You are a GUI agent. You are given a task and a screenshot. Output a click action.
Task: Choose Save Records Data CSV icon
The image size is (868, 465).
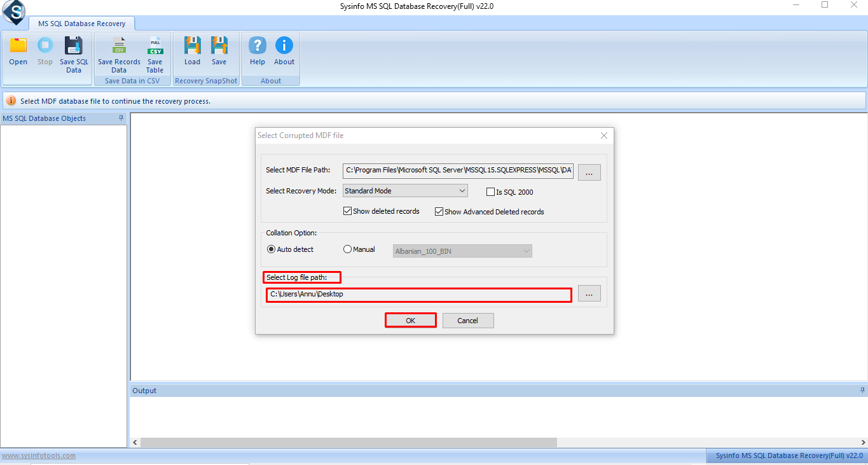click(119, 46)
